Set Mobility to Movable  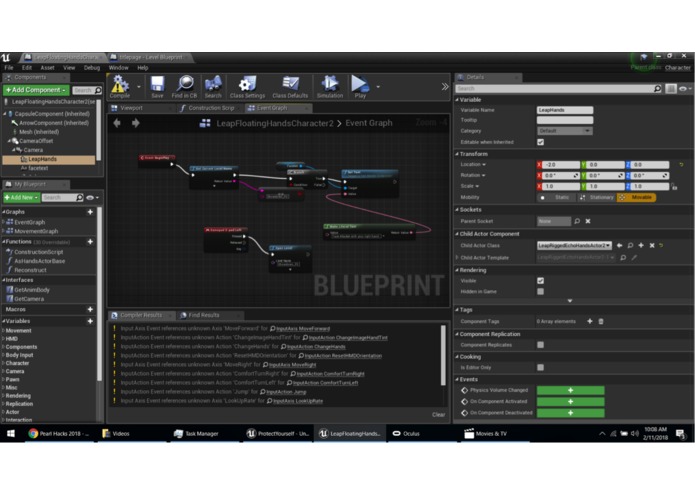pos(636,197)
